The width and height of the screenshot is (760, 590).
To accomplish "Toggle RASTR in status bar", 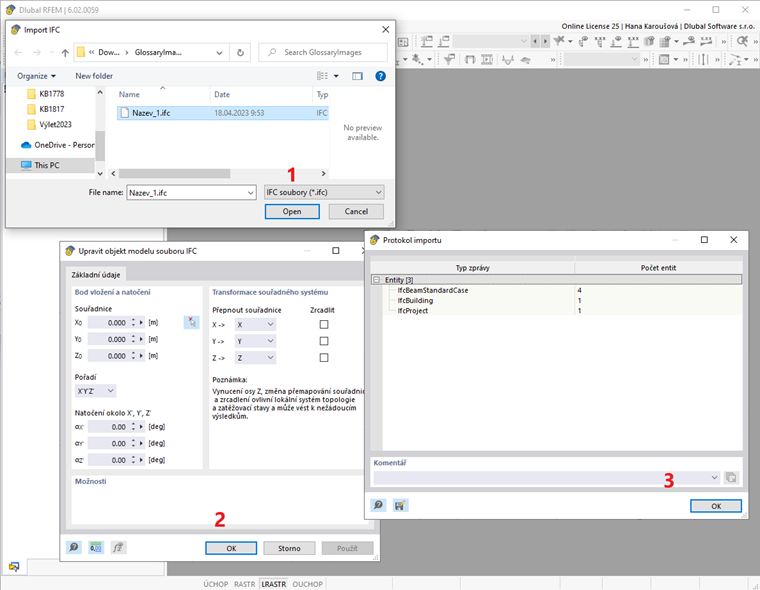I will [x=244, y=584].
